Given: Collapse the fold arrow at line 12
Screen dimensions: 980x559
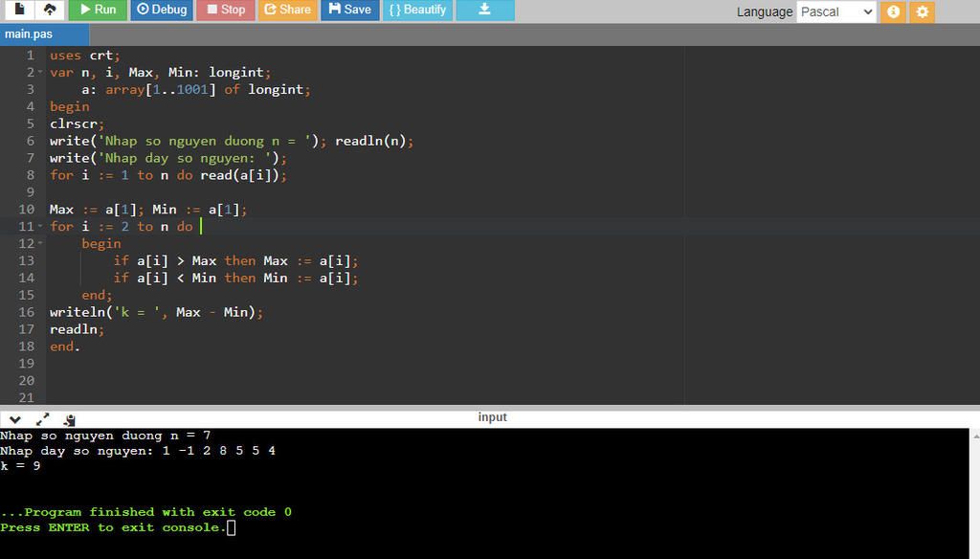Looking at the screenshot, I should (x=40, y=242).
